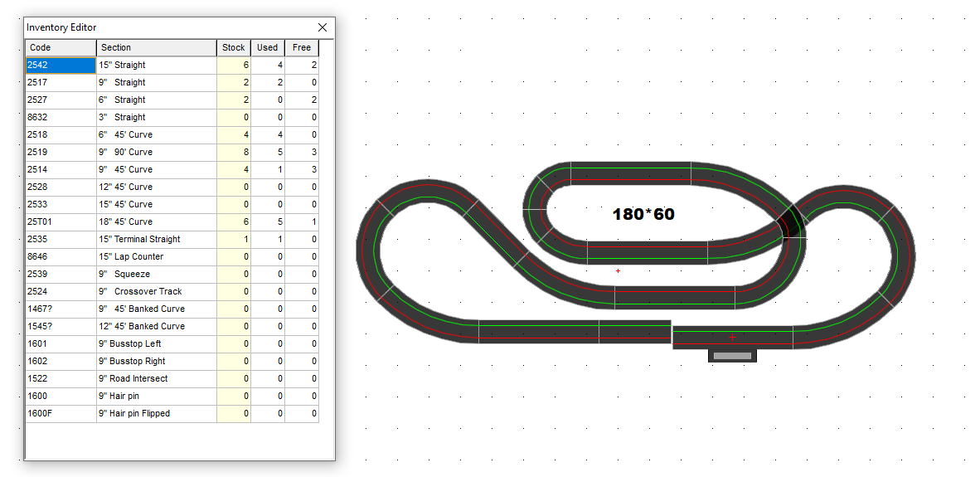Sort by the Code column header
Screen dimensions: 980x477
tap(61, 47)
